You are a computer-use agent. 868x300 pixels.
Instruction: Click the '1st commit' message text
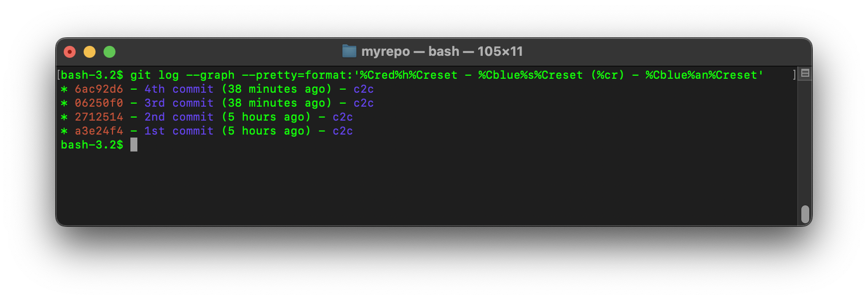tap(178, 131)
